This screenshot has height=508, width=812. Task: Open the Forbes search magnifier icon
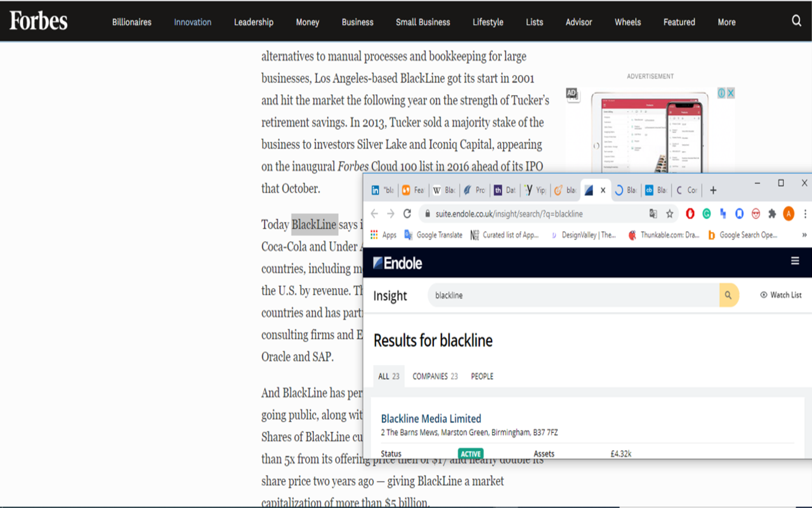(x=797, y=21)
